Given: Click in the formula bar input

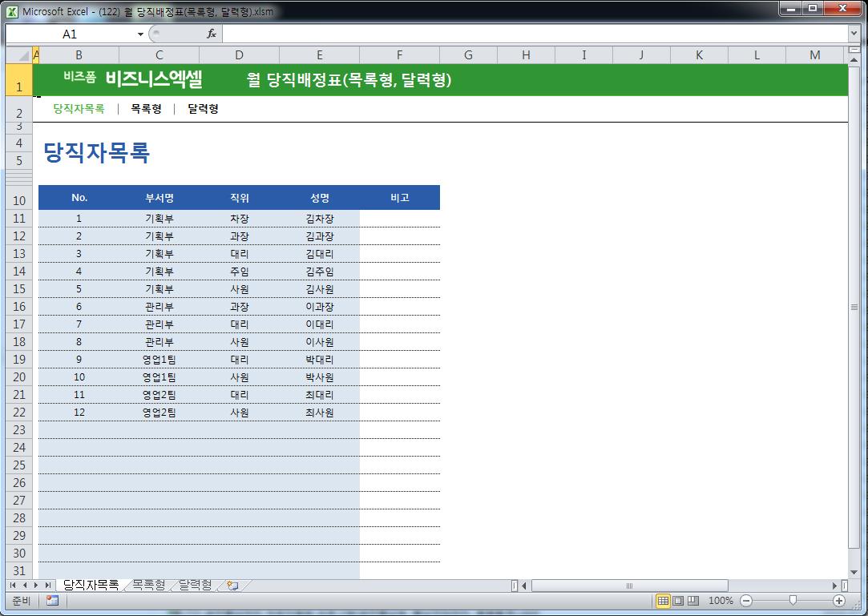Looking at the screenshot, I should tap(529, 34).
